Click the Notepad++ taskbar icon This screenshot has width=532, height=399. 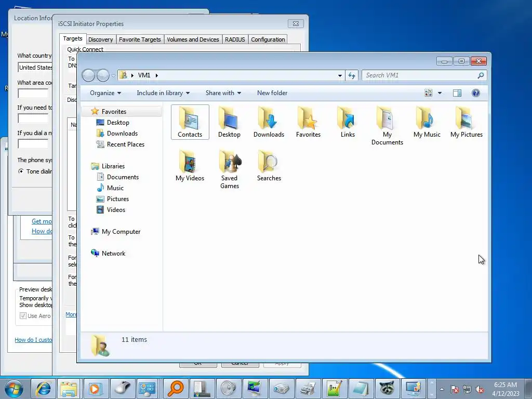coord(334,389)
